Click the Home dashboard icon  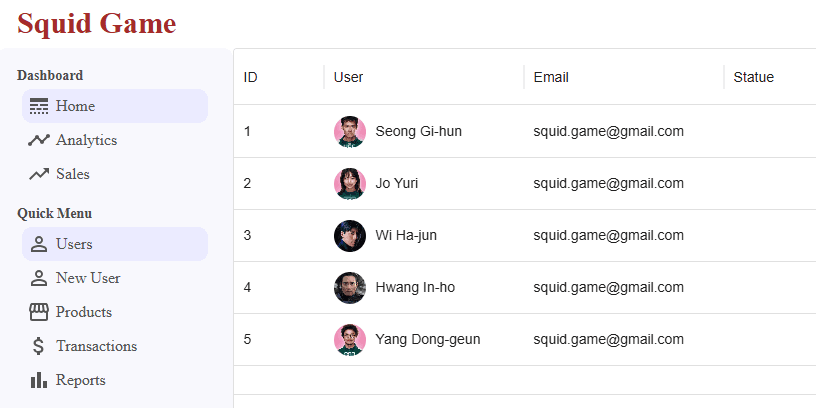point(39,106)
